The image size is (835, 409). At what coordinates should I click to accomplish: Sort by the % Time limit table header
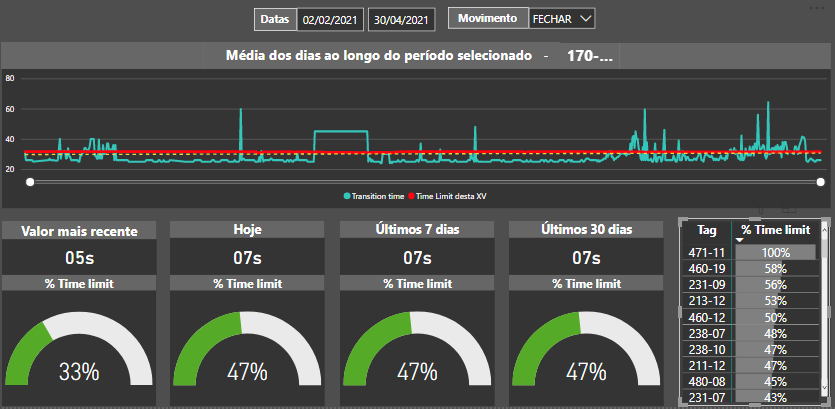tap(775, 230)
